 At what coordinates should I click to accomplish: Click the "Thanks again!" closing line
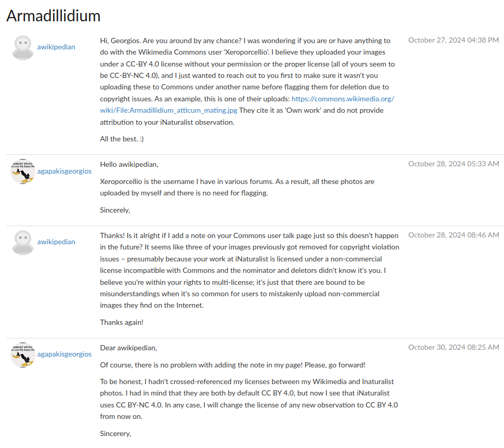122,322
